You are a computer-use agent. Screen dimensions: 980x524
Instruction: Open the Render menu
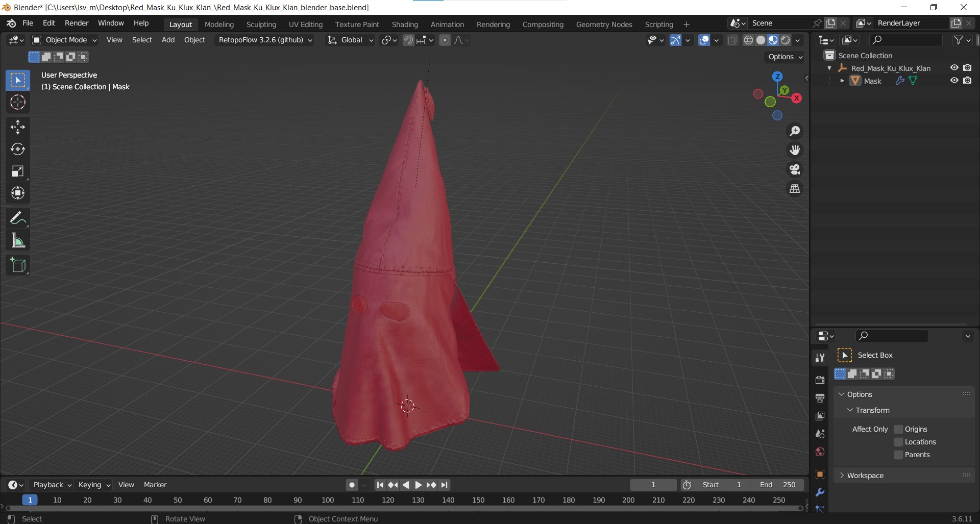coord(77,23)
